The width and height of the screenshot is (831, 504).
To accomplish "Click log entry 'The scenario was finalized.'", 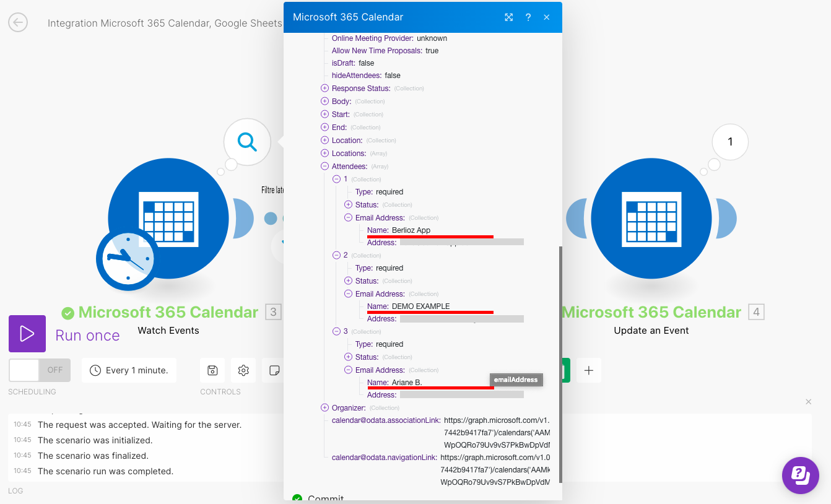I will click(x=93, y=456).
